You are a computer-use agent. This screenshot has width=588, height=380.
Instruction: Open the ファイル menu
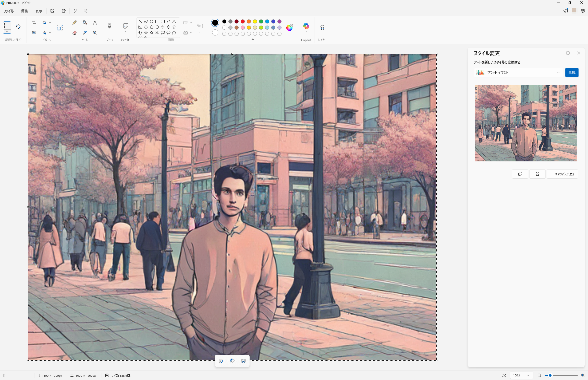pos(8,11)
